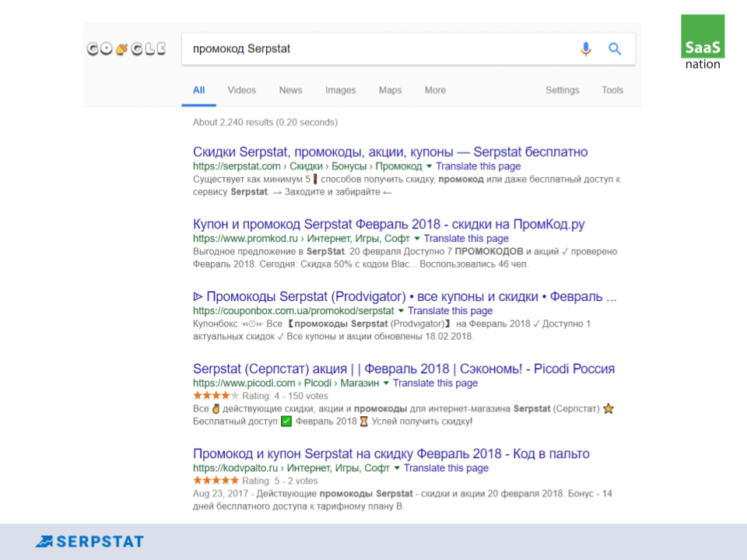747x560 pixels.
Task: Click the Serpstat logo in footer
Action: click(89, 541)
